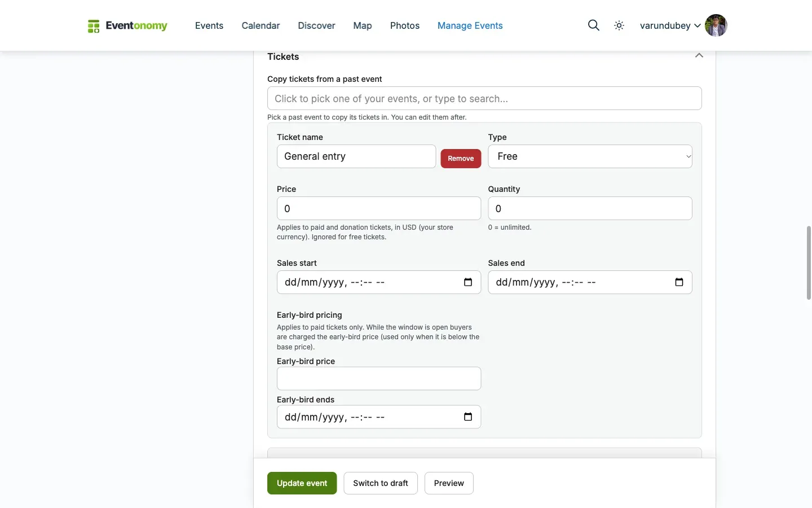Open the Map nav item

[363, 25]
